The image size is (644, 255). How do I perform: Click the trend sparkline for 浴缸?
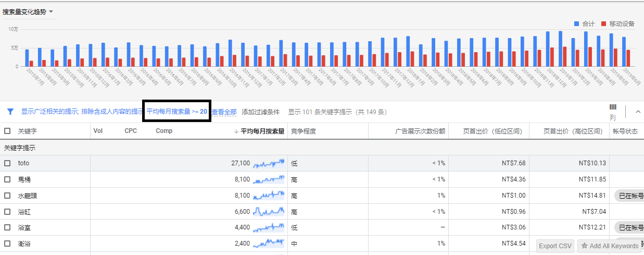[269, 212]
